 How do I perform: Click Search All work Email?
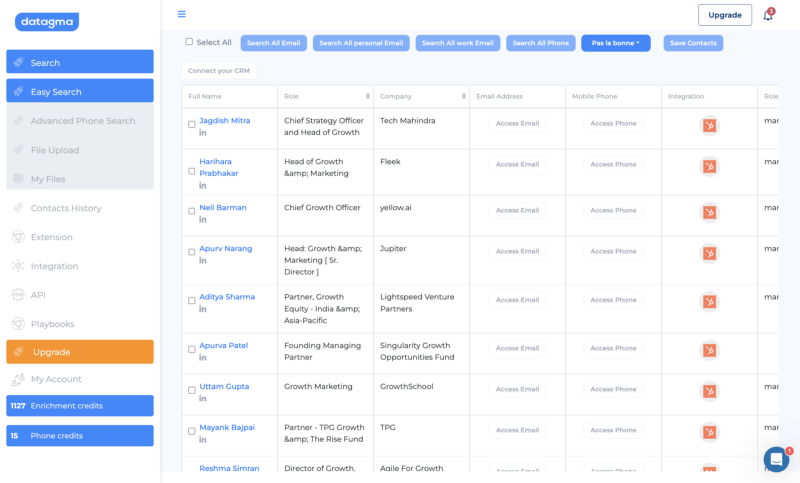point(458,43)
